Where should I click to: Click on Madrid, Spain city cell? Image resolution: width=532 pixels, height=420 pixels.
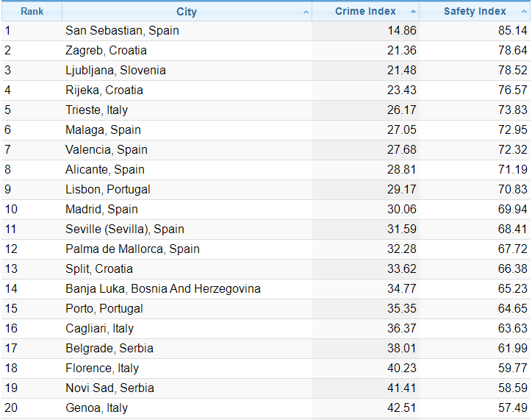(x=101, y=210)
